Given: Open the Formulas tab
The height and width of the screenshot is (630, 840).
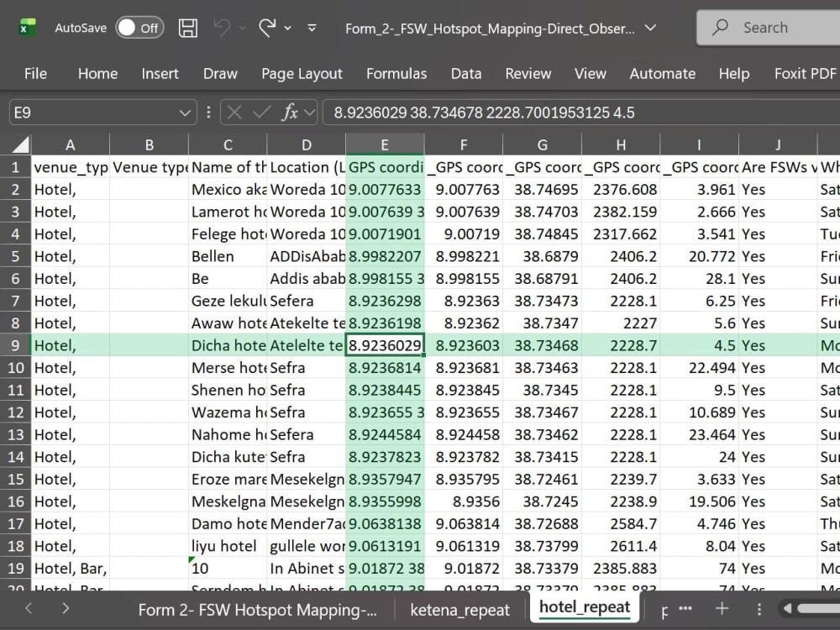Looking at the screenshot, I should 396,73.
